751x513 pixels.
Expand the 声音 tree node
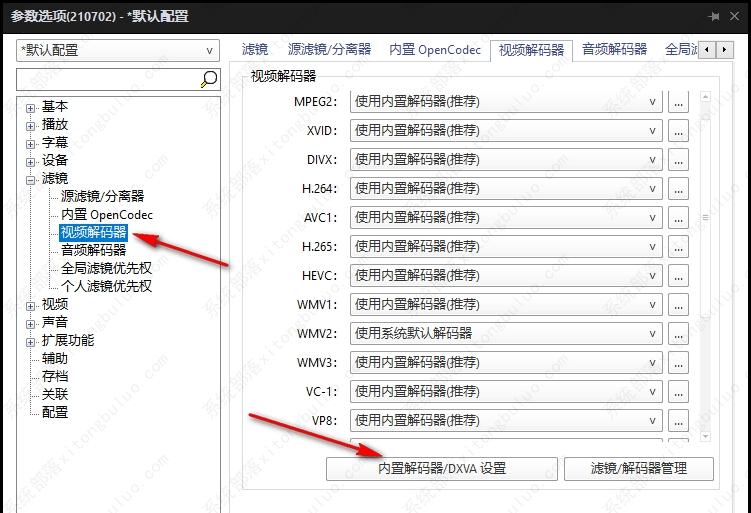[31, 324]
